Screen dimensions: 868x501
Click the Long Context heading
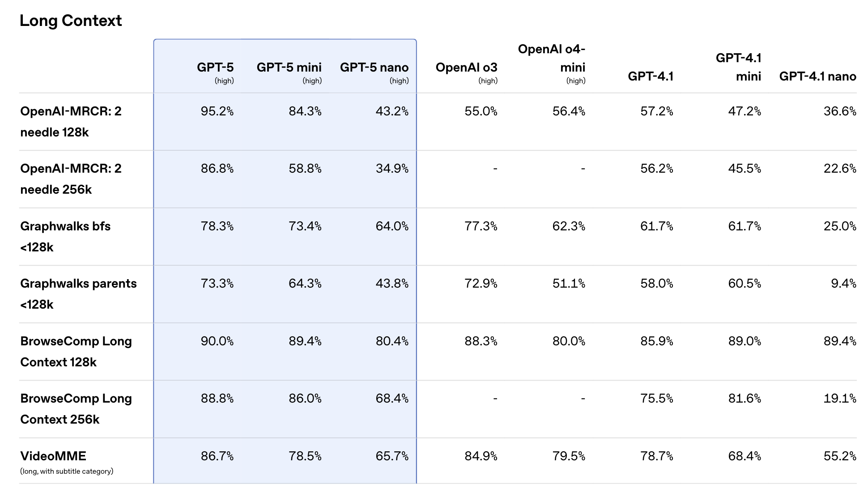[x=71, y=21]
